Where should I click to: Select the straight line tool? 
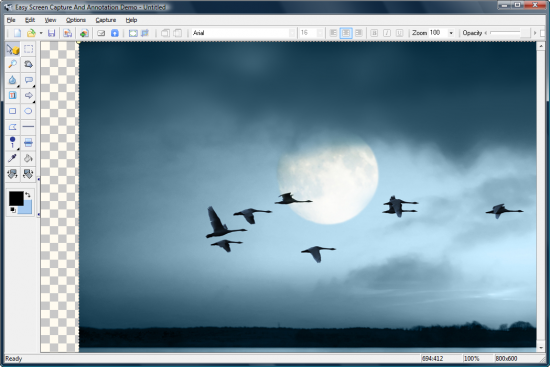pos(28,127)
